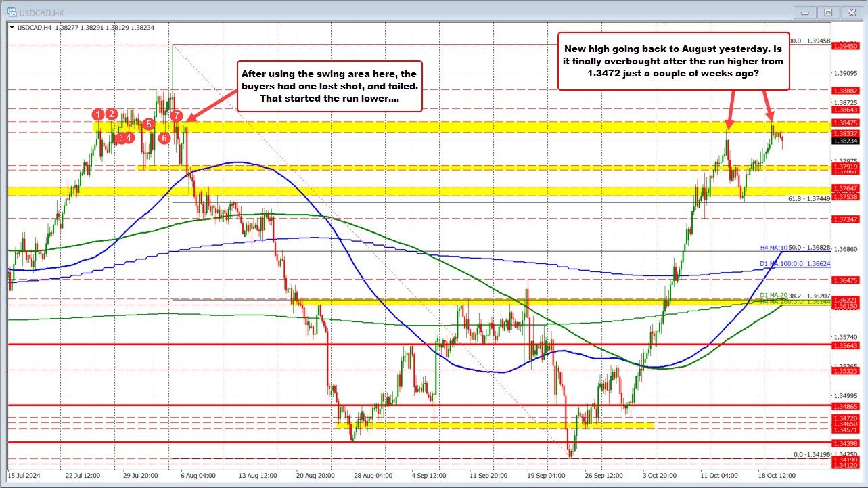Image resolution: width=868 pixels, height=488 pixels.
Task: Select the circled marker numbered 7
Action: click(x=176, y=116)
